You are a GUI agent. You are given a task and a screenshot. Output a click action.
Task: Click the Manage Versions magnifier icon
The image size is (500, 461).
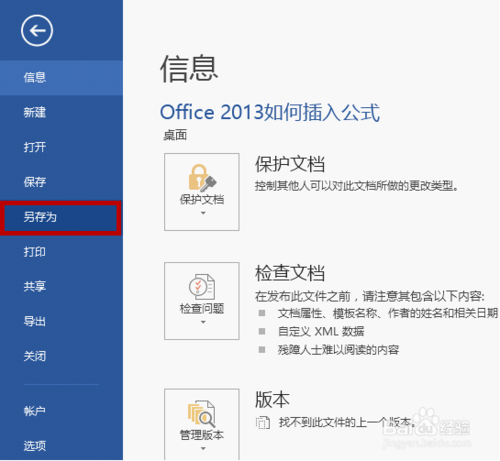pos(202,413)
